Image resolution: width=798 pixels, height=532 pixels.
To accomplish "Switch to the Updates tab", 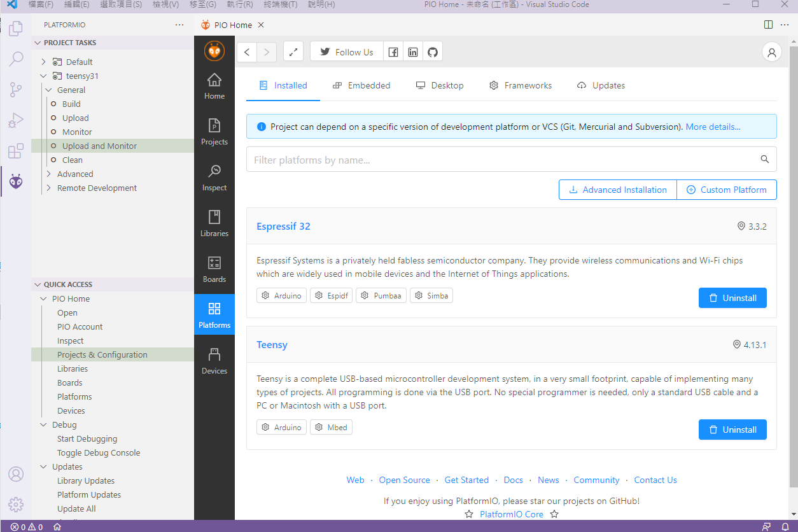I will [601, 85].
